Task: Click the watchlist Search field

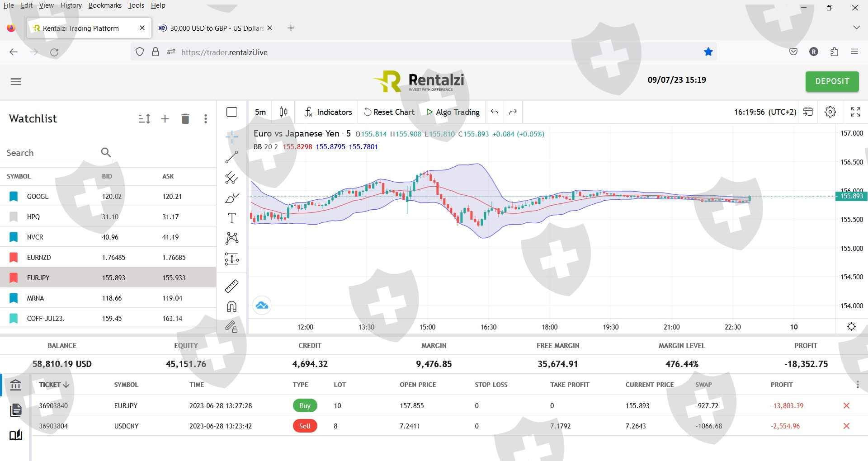Action: (x=52, y=153)
